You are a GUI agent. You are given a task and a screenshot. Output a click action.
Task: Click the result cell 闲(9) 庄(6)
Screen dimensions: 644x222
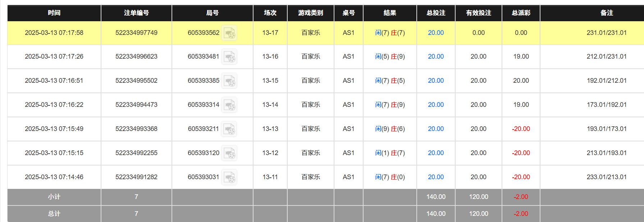pos(390,129)
